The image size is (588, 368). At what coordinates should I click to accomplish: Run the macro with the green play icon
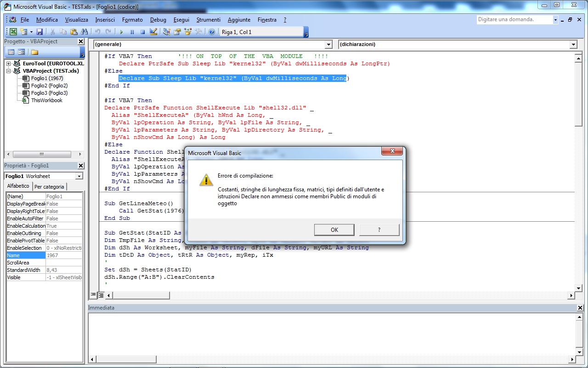tap(122, 32)
